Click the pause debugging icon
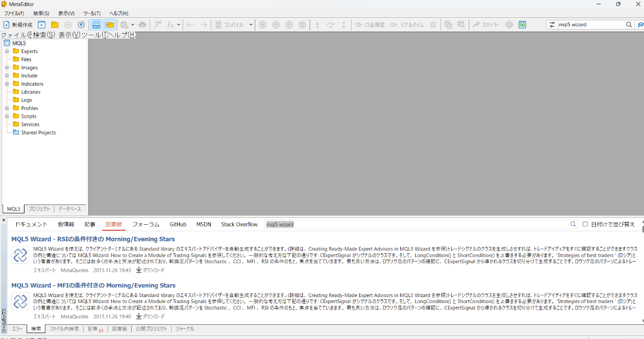Image resolution: width=644 pixels, height=339 pixels. [289, 25]
